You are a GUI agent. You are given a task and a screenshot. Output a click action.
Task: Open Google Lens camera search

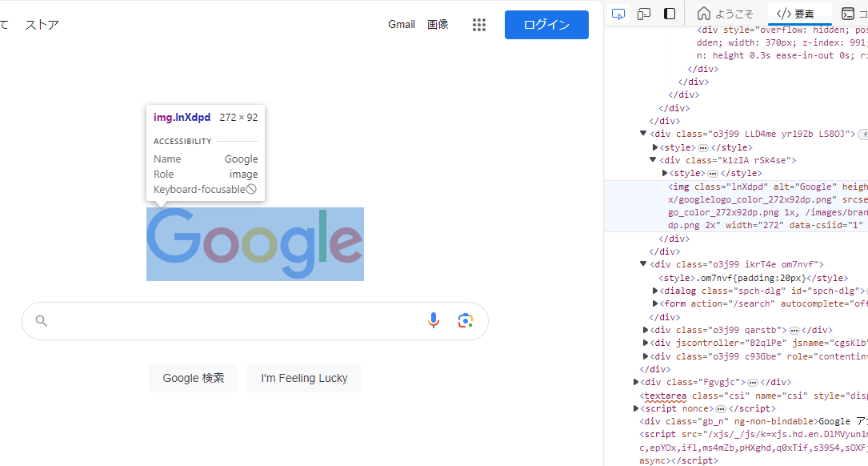point(466,320)
